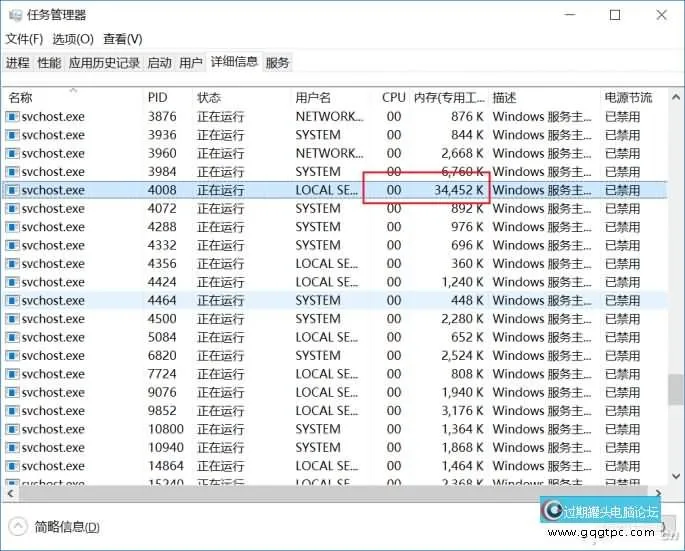Click the vertical scrollbar thumb
Viewport: 685px width, 551px height.
pos(676,389)
